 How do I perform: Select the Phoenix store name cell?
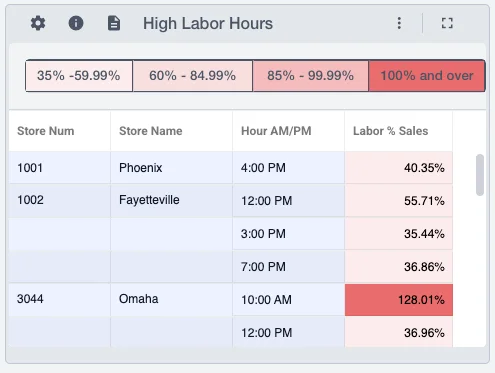[x=171, y=168]
